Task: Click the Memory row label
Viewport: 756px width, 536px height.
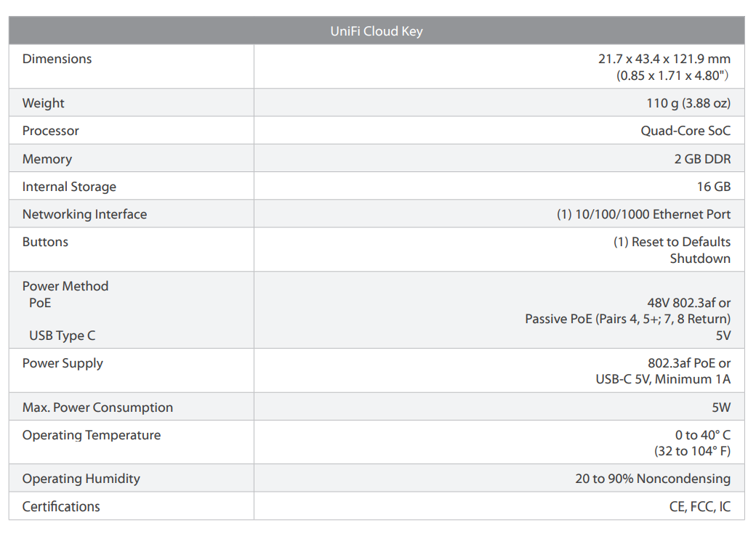Action: pyautogui.click(x=47, y=159)
